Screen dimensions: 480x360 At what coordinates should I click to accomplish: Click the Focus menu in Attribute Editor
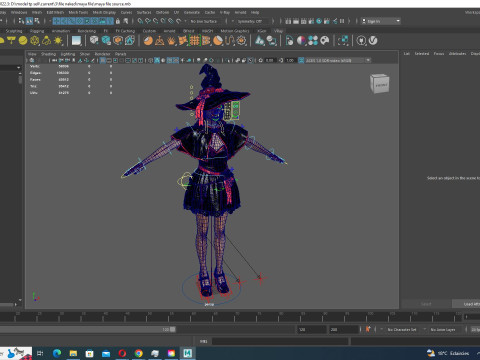point(439,54)
